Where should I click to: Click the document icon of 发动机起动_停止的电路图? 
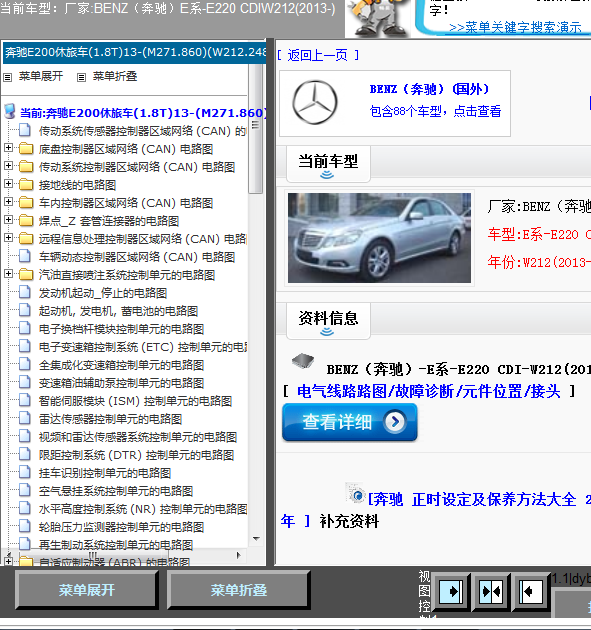tap(25, 292)
